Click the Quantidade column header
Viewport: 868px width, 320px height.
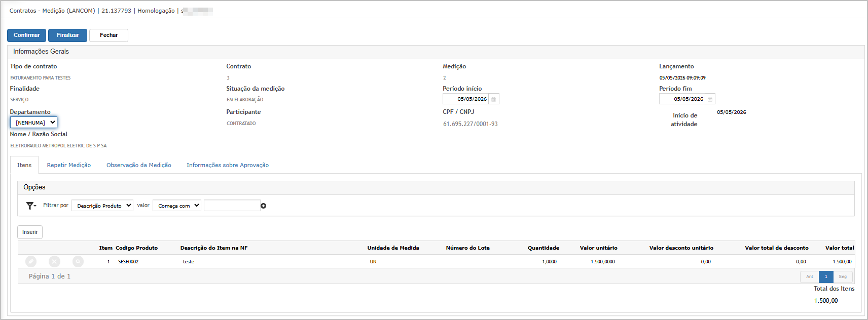pyautogui.click(x=543, y=248)
